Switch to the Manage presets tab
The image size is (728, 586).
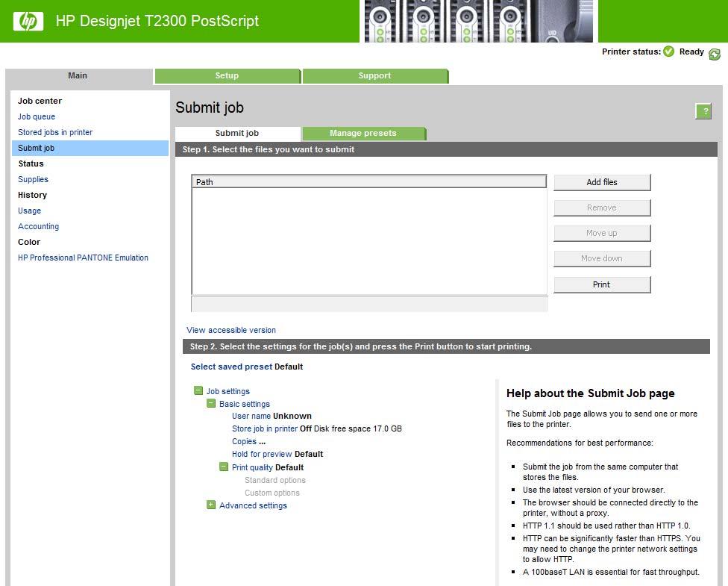(x=363, y=134)
